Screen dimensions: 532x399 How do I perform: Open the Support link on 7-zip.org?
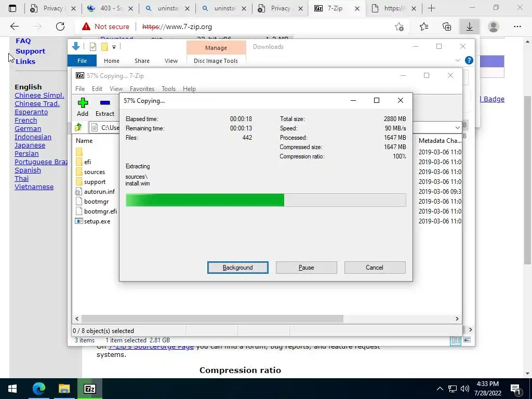[30, 51]
